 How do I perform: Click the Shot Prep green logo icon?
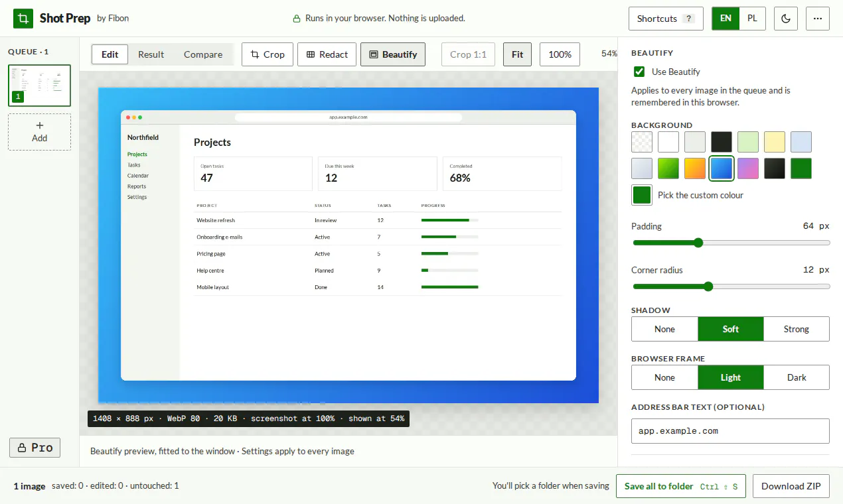(x=23, y=19)
